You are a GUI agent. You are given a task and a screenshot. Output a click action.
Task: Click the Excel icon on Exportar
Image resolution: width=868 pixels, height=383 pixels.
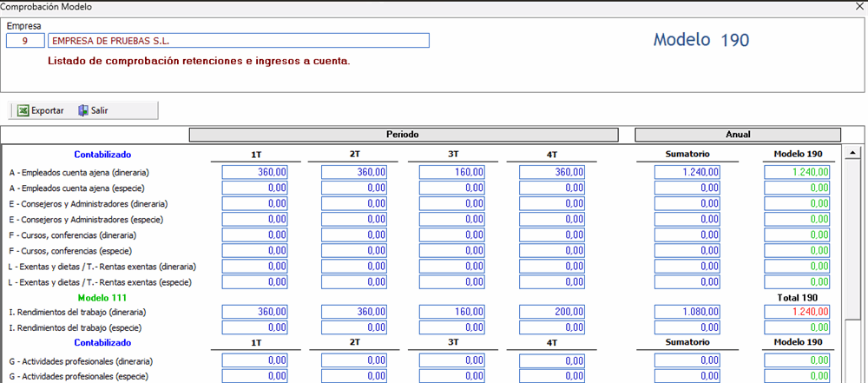click(22, 110)
